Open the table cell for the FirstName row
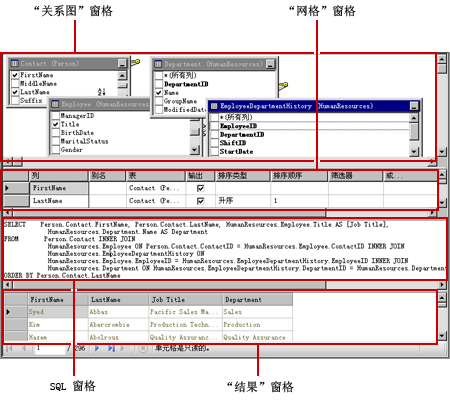Image resolution: width=450 pixels, height=402 pixels. click(x=156, y=188)
